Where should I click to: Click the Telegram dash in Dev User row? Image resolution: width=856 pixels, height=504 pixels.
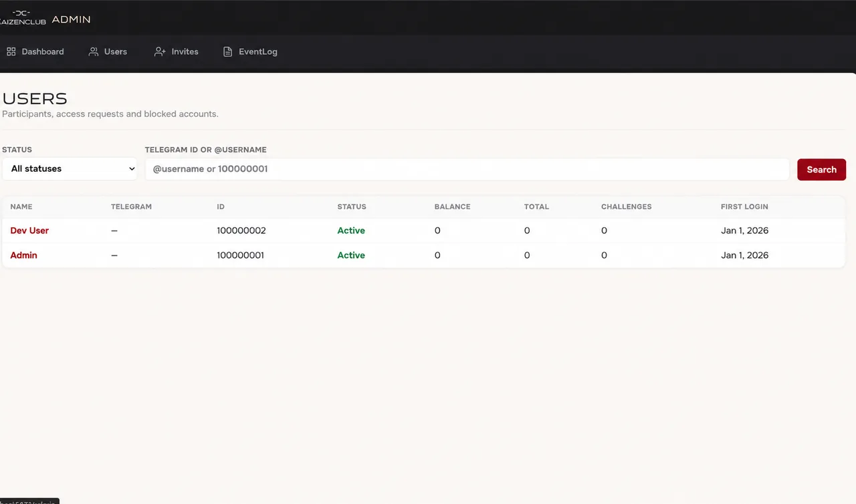114,231
